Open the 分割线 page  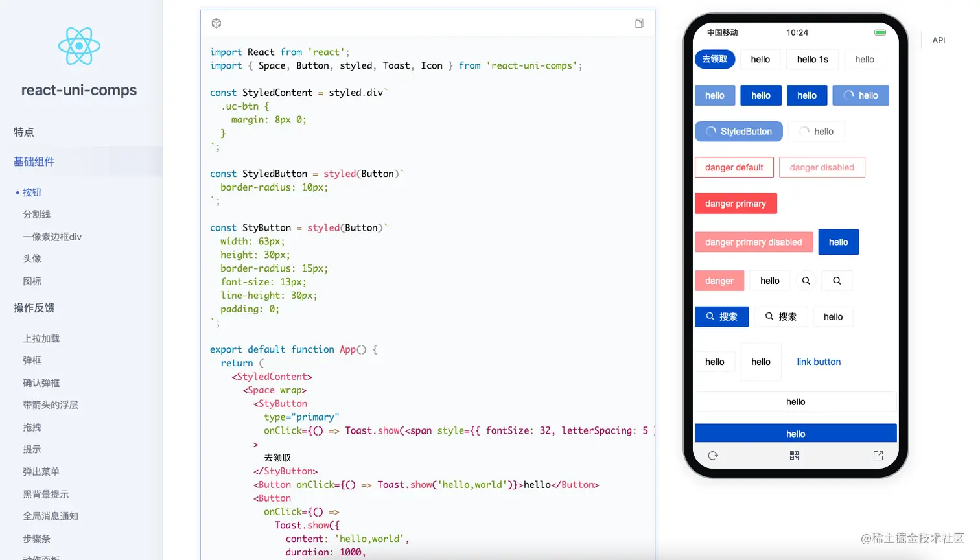coord(36,215)
